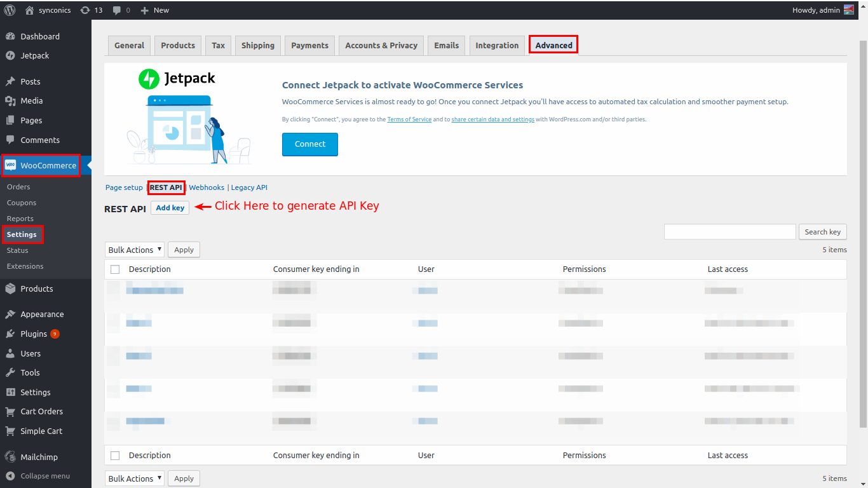Open Cart Orders in the sidebar
This screenshot has height=488, width=868.
(x=41, y=412)
